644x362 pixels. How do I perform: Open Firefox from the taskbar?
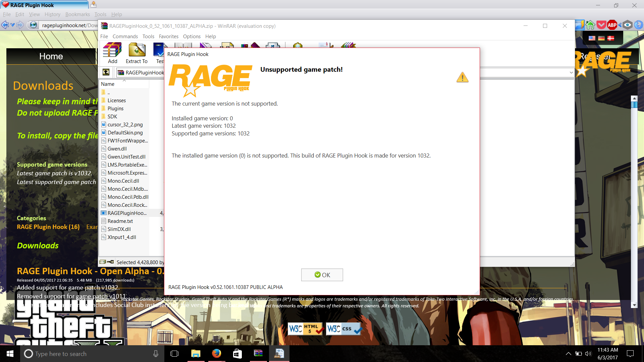(216, 354)
